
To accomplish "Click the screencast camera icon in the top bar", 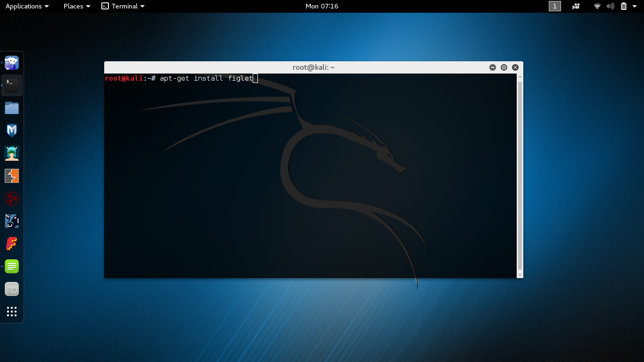I will [x=576, y=6].
